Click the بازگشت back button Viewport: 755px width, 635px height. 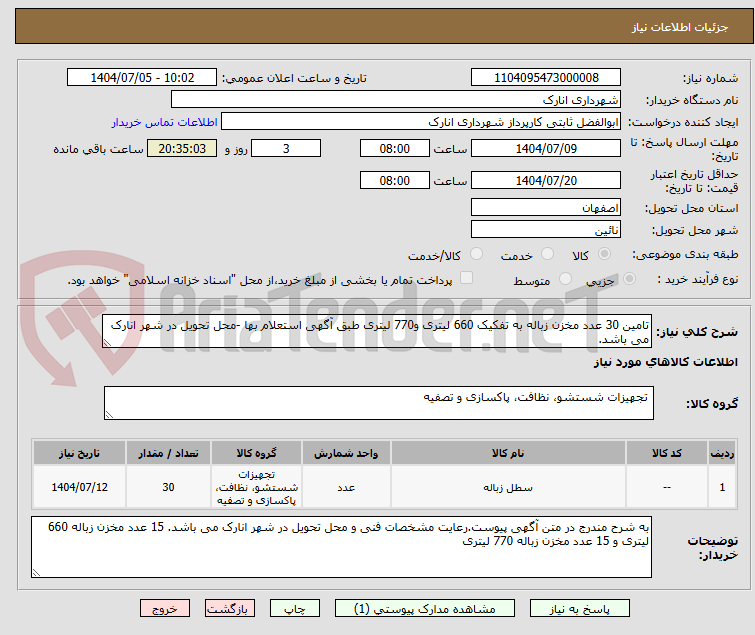coord(230,609)
